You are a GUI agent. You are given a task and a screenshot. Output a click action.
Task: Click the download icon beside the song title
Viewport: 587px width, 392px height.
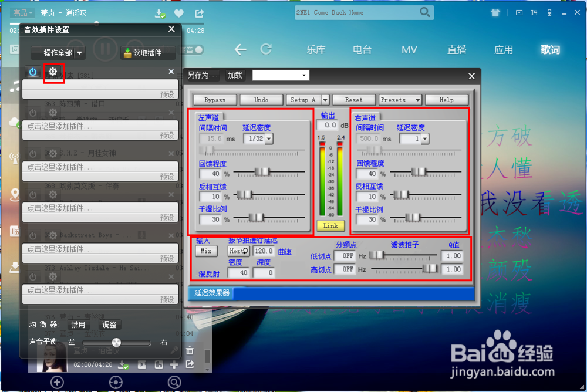coord(160,14)
